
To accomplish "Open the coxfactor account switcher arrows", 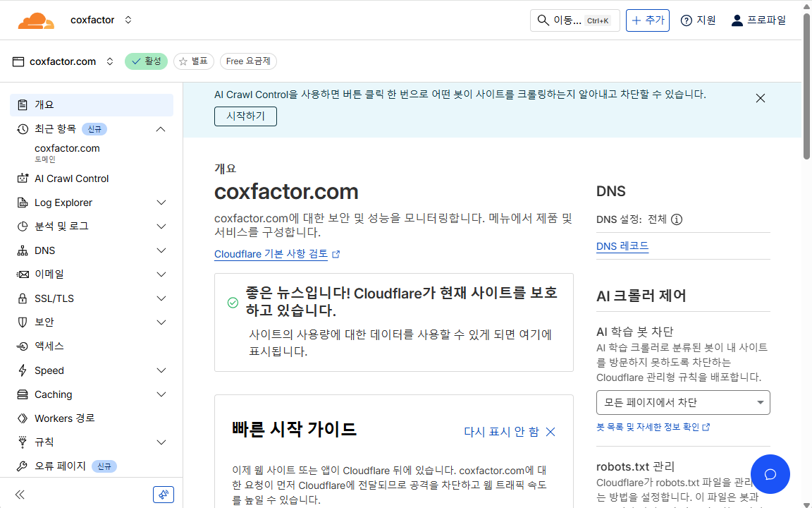I will [x=128, y=20].
